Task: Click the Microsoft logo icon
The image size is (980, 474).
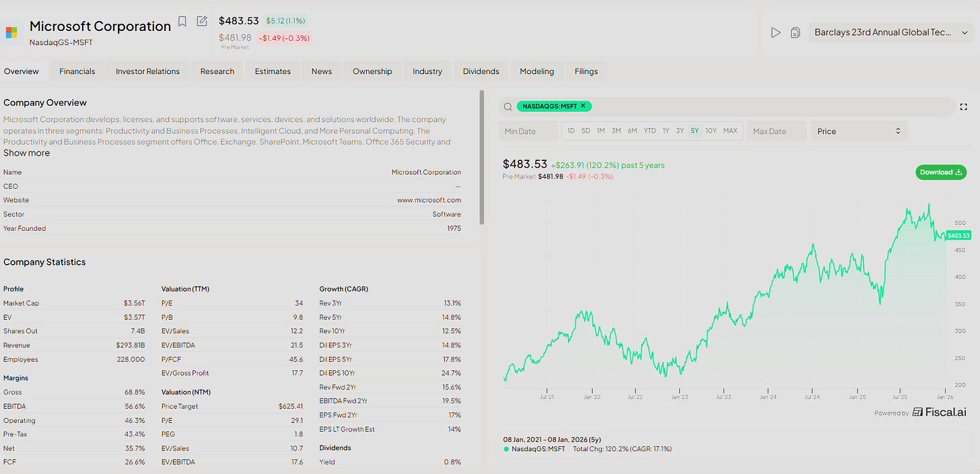Action: 11,32
